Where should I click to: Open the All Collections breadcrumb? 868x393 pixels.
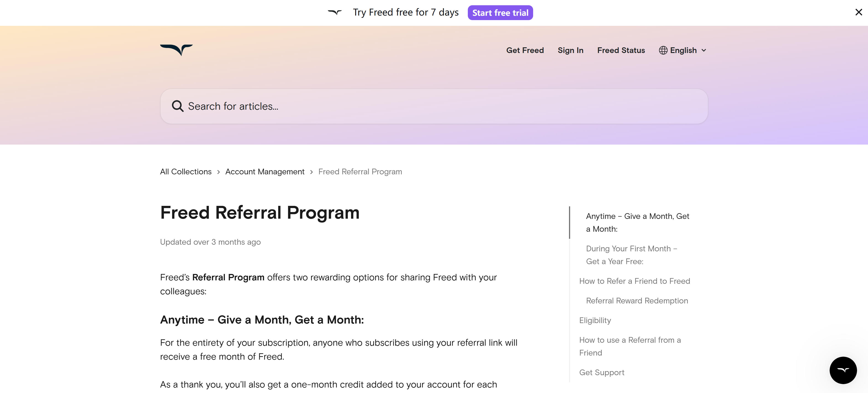point(186,172)
